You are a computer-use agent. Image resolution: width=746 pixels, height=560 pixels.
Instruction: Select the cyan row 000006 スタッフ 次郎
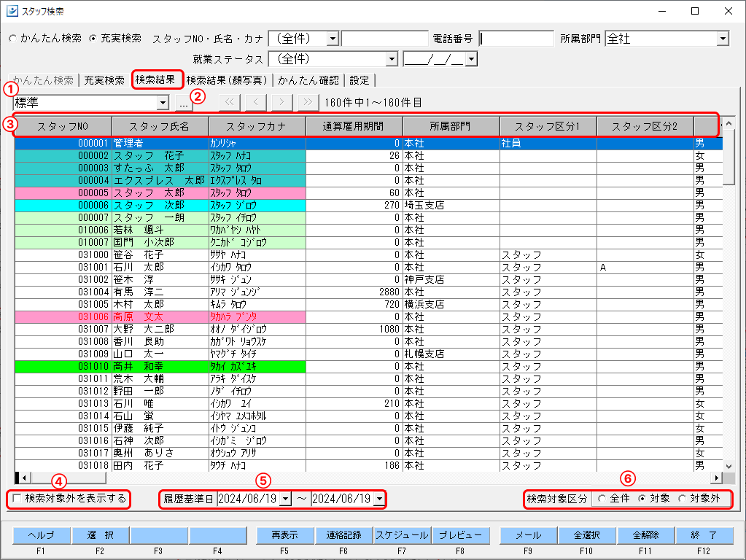click(369, 205)
